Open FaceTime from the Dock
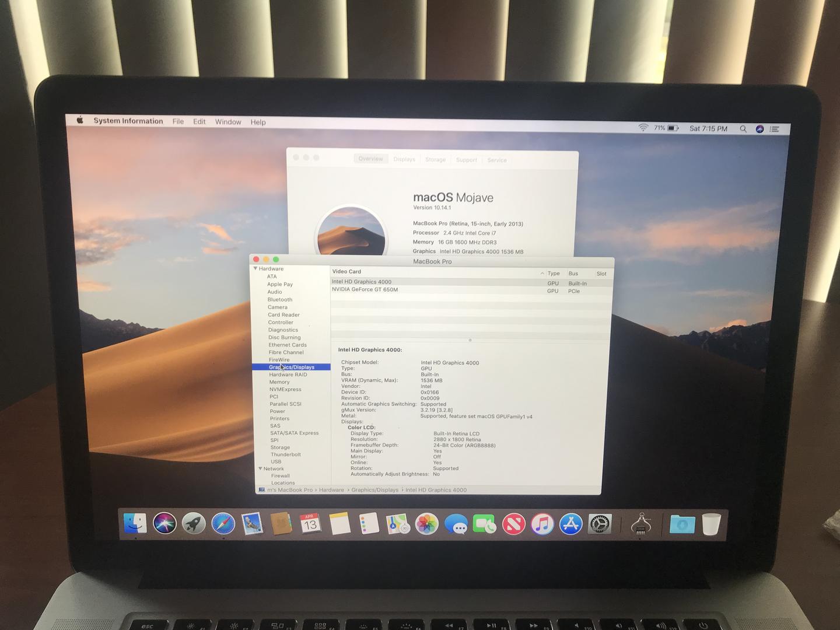 pyautogui.click(x=484, y=524)
